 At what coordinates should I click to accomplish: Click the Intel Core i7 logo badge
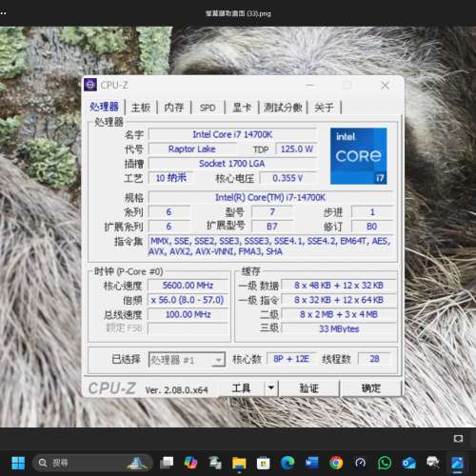[x=358, y=156]
